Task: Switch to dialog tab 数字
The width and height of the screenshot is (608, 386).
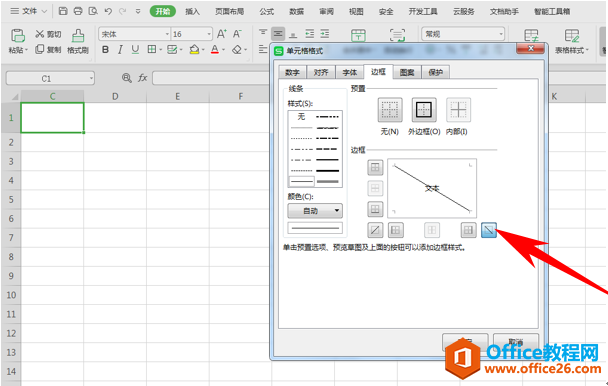Action: coord(292,72)
